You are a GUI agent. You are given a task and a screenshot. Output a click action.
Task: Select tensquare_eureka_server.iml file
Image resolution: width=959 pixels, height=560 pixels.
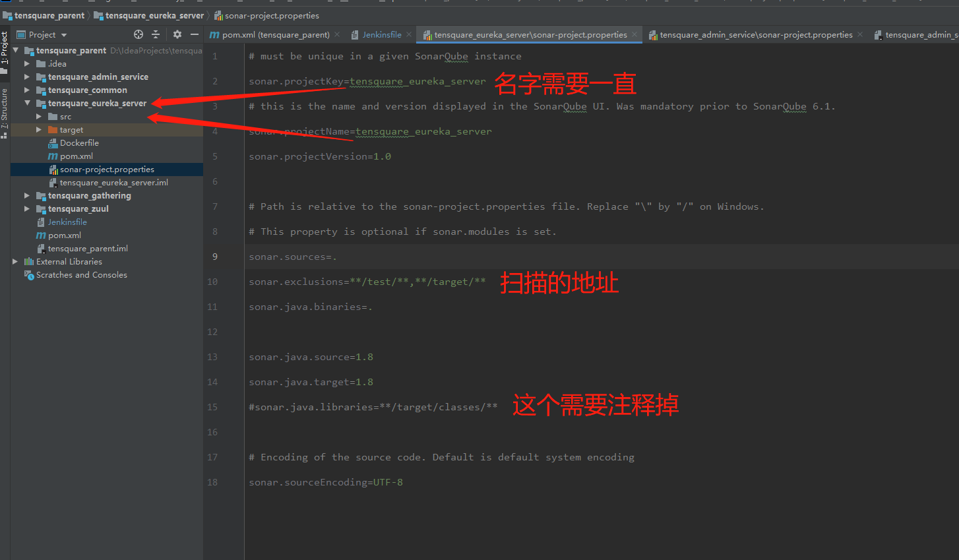(113, 183)
